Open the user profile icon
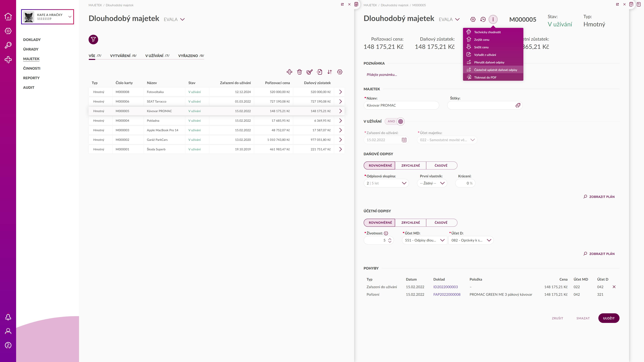 [8, 331]
